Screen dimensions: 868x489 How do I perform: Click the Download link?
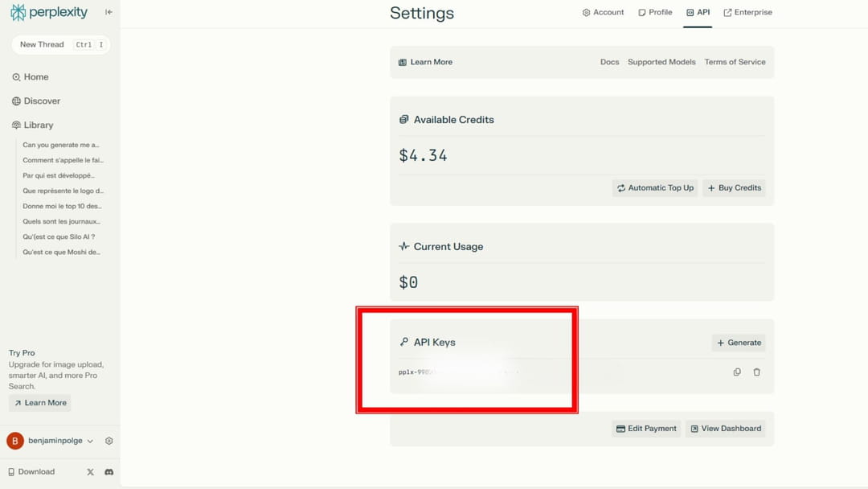[31, 472]
